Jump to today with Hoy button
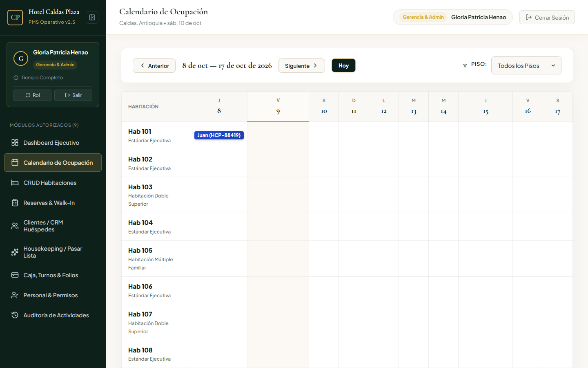 pyautogui.click(x=343, y=66)
